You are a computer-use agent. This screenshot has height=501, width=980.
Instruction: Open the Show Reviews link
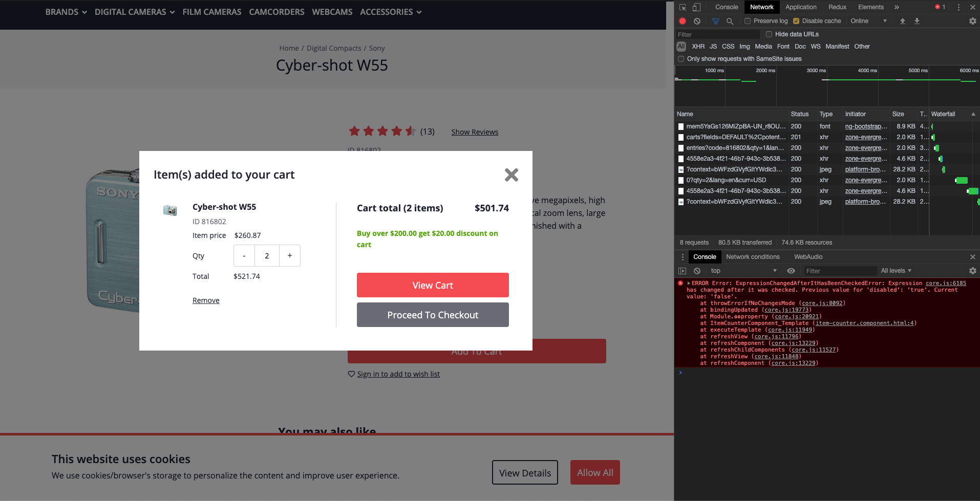[x=474, y=132]
